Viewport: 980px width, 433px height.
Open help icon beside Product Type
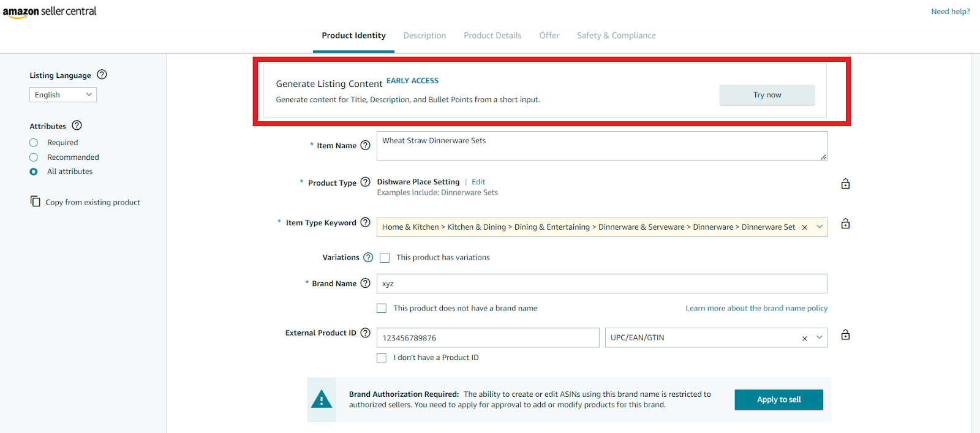pos(366,182)
